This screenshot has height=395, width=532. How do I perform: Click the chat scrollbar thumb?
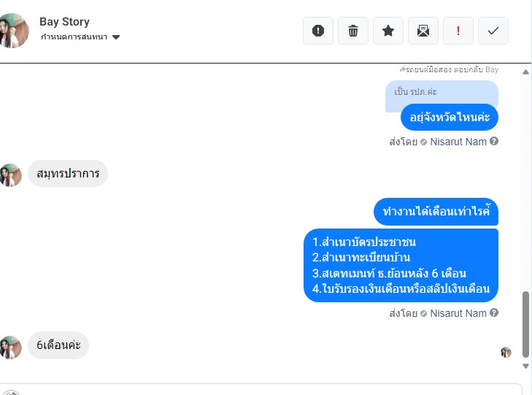(525, 324)
